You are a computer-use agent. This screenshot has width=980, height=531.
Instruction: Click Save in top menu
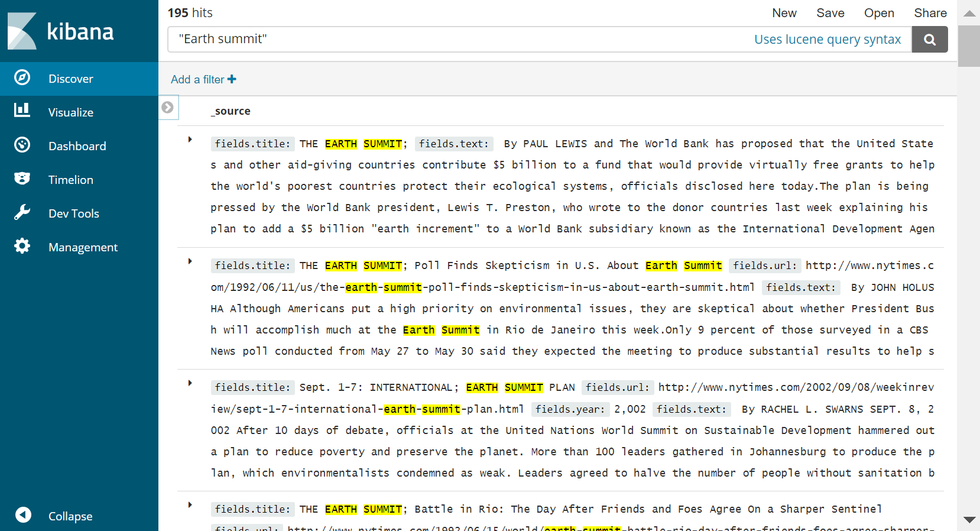pyautogui.click(x=830, y=13)
